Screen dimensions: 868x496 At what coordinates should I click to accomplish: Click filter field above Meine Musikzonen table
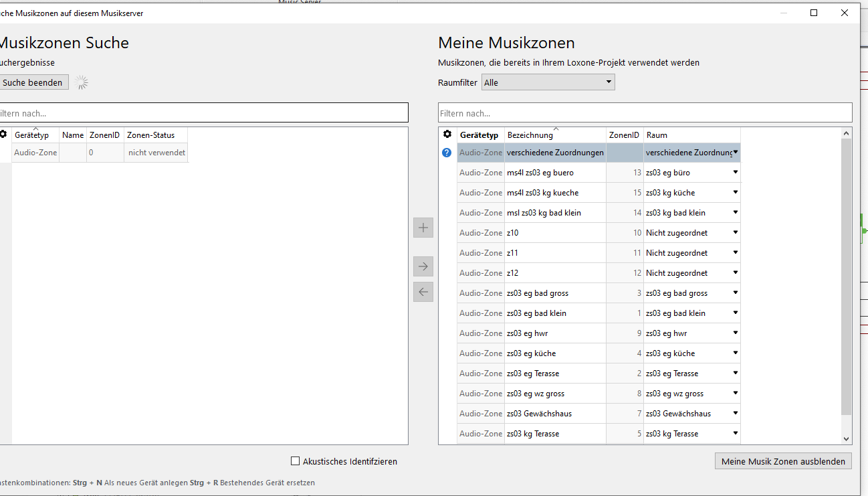coord(645,113)
